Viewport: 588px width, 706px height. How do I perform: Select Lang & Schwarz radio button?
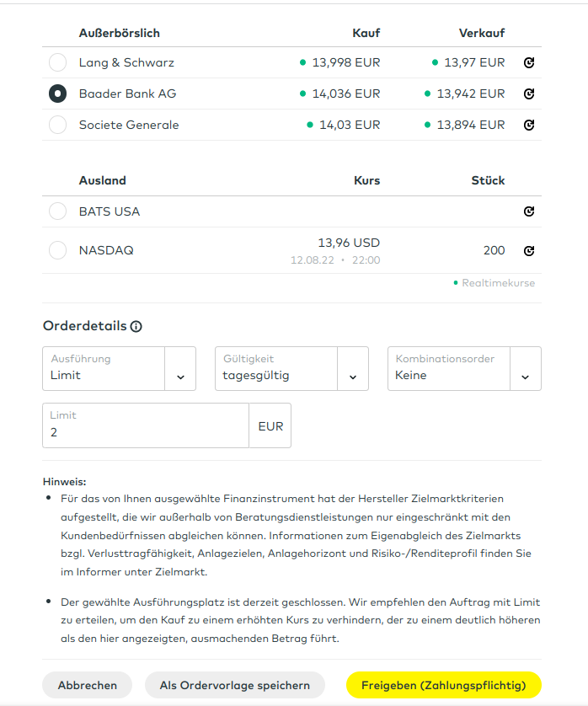click(x=57, y=62)
